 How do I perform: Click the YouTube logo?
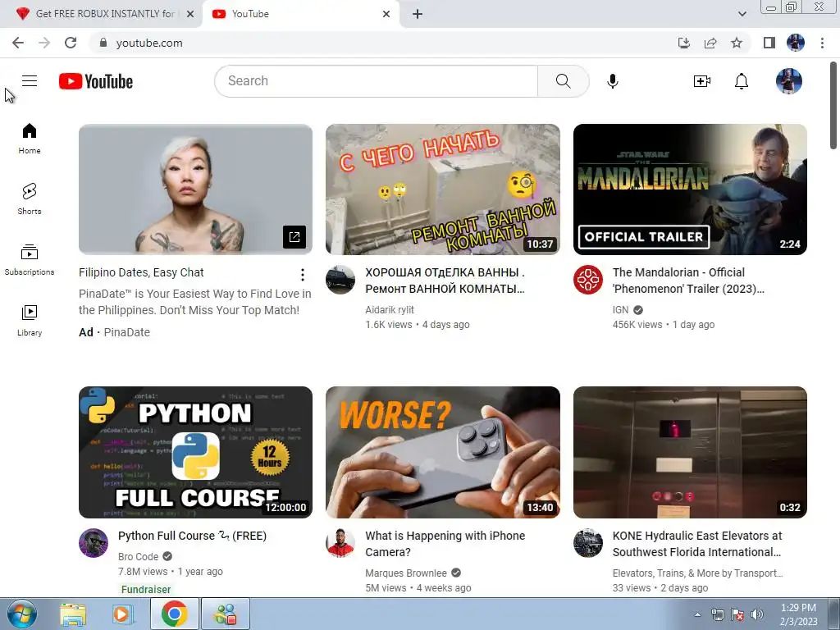point(96,81)
